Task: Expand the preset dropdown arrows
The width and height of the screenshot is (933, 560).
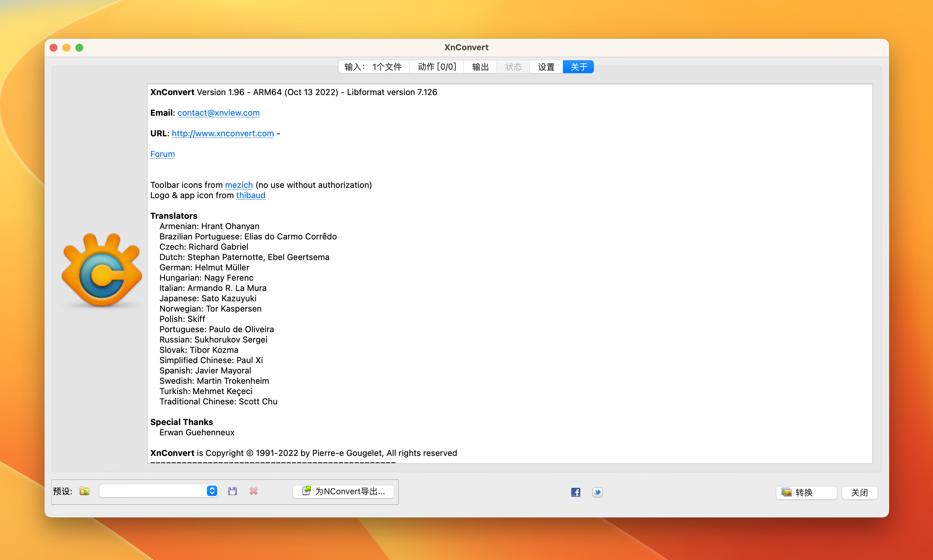Action: (x=212, y=491)
